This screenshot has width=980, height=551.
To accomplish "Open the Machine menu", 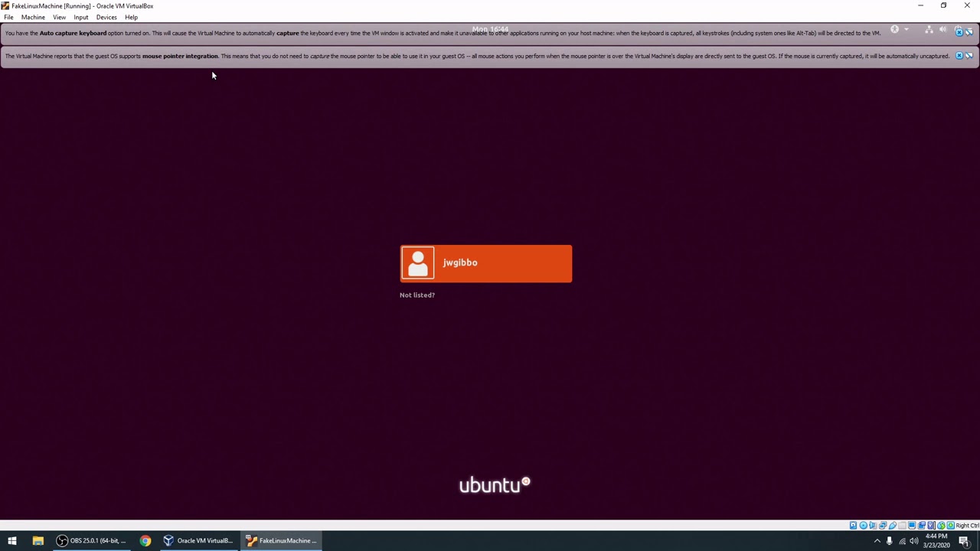I will pos(33,17).
